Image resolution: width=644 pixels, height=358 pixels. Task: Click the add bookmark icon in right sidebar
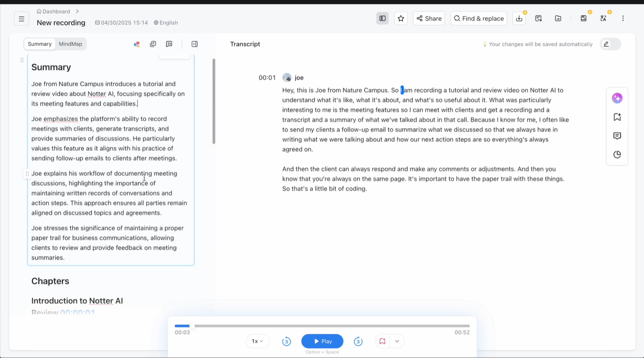point(617,117)
